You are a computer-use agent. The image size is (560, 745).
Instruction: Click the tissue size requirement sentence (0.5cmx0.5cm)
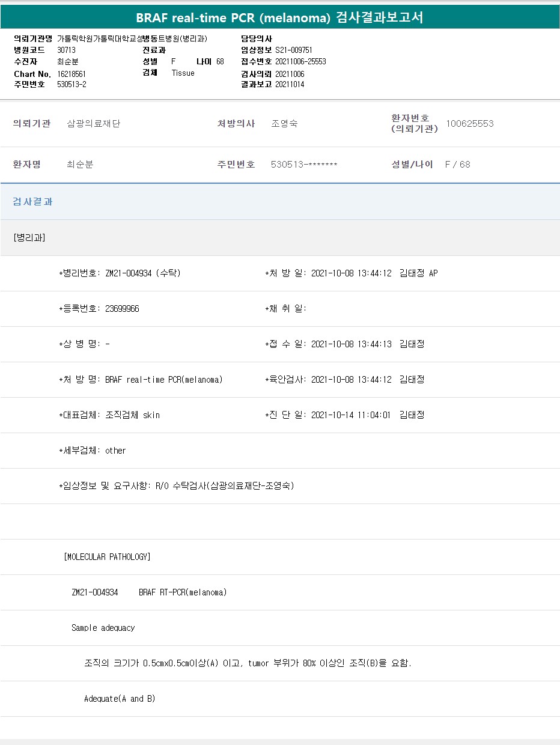pos(248,663)
